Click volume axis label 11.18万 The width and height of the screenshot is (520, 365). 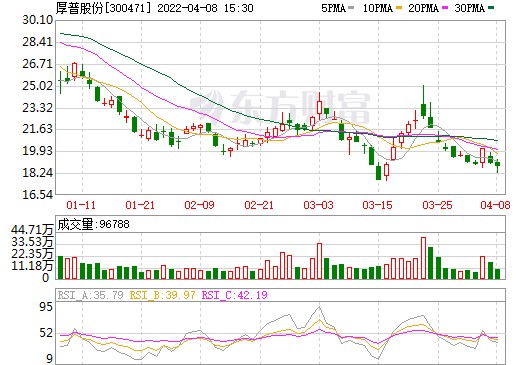click(x=32, y=266)
